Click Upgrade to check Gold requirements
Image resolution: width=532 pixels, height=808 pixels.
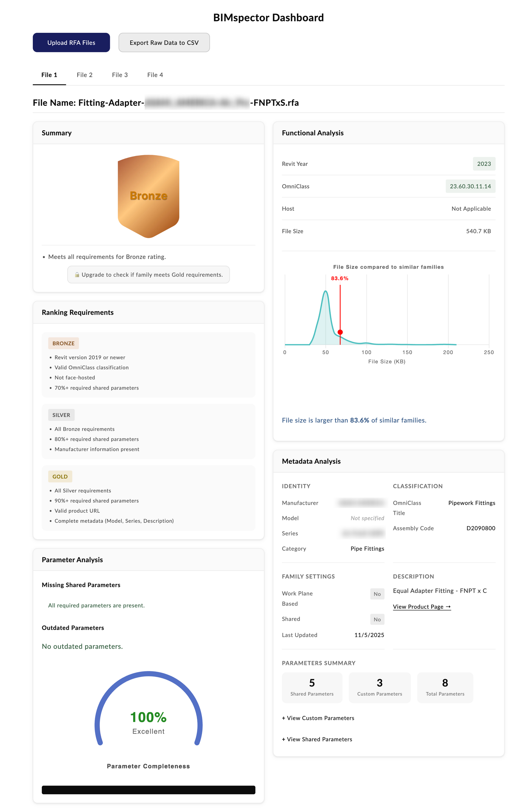click(x=148, y=275)
